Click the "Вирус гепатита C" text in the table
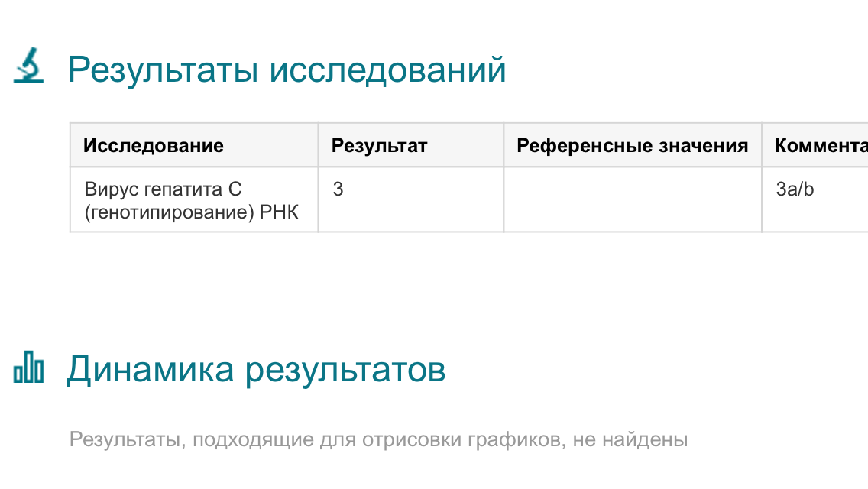The image size is (868, 489). 163,189
